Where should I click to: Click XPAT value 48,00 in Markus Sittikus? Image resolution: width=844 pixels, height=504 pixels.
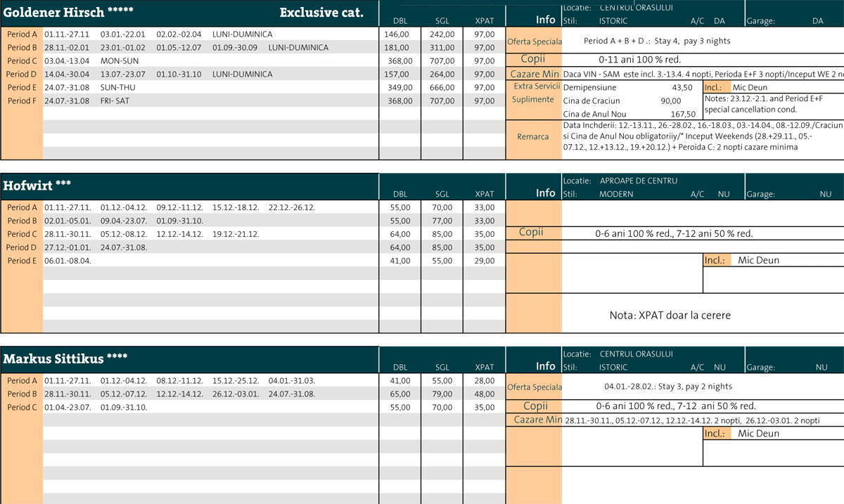[484, 394]
